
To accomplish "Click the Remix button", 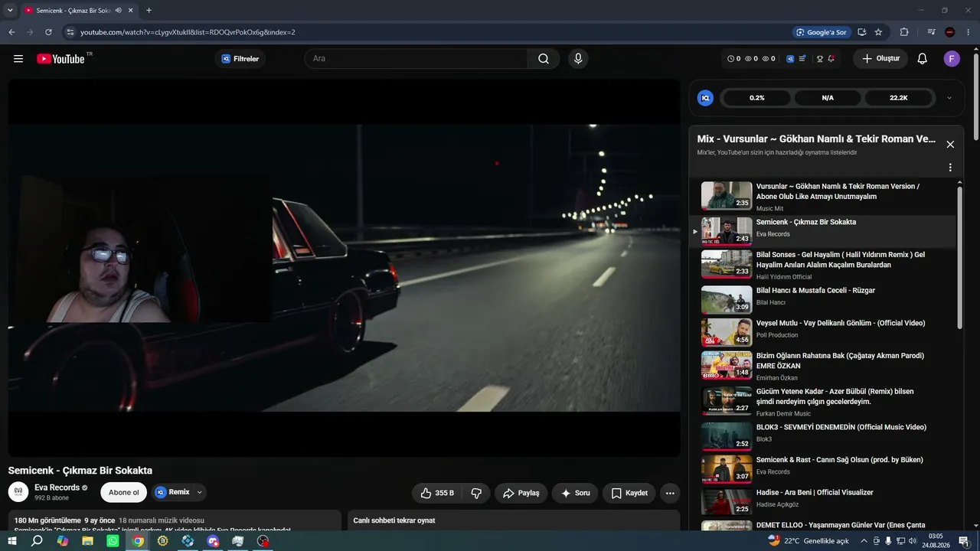I will click(x=172, y=493).
